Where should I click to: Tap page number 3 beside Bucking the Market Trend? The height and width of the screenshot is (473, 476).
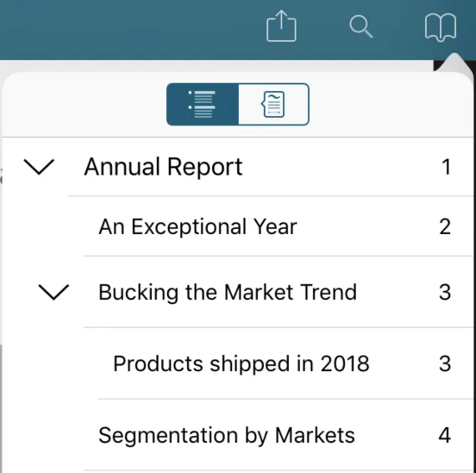click(x=445, y=292)
